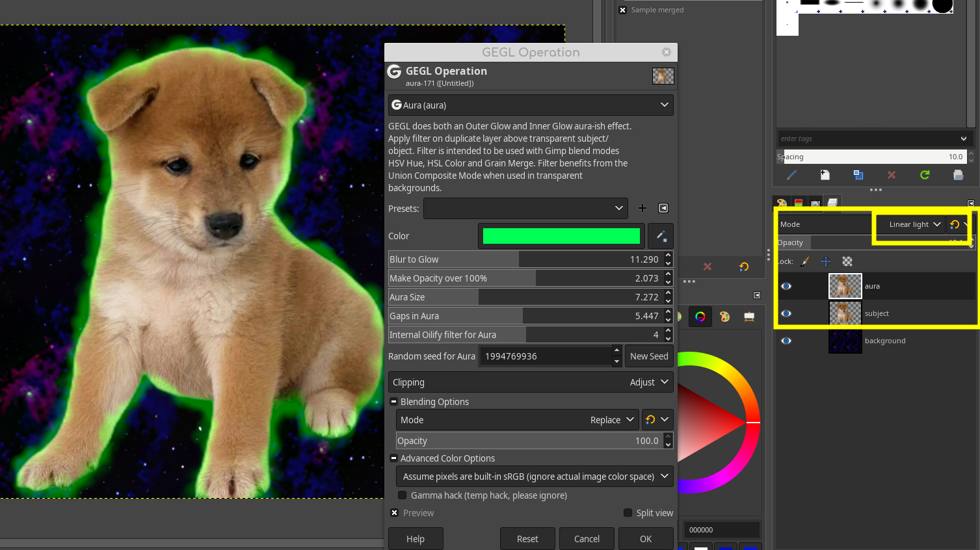The image size is (980, 550).
Task: Click the brush Spacing slider
Action: click(871, 157)
